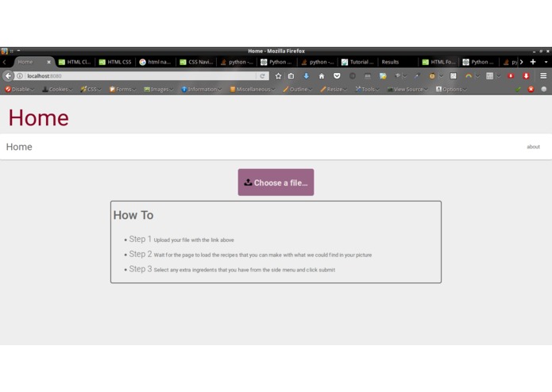Click the folder-with-star toolbar icon
The height and width of the screenshot is (392, 552).
click(x=383, y=76)
